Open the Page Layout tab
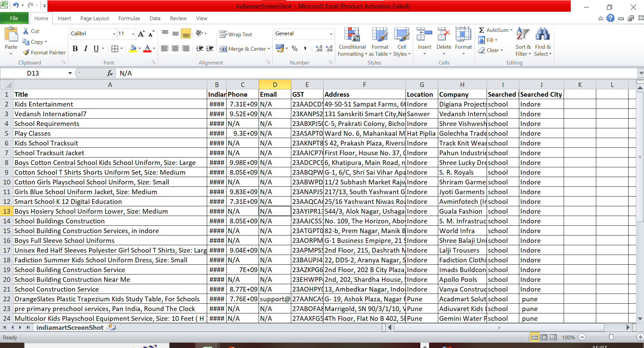Screen dimensions: 644x348 tap(94, 18)
